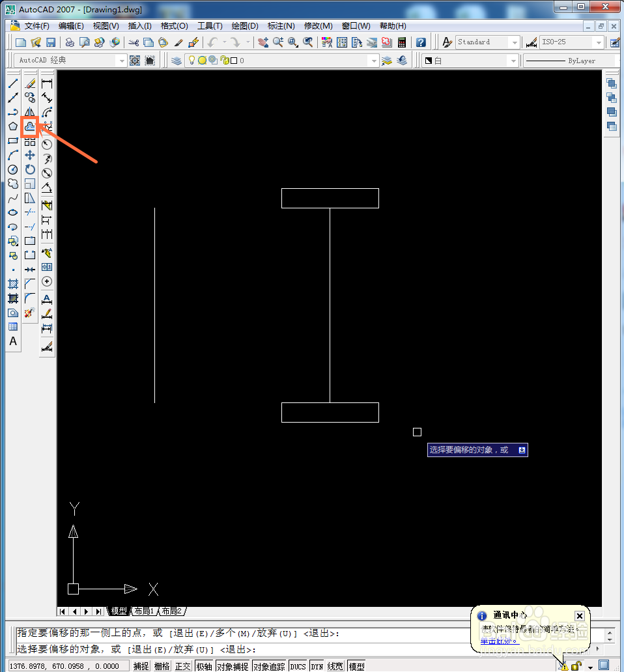Viewport: 624px width, 672px height.
Task: Select the Array tool
Action: [x=30, y=141]
